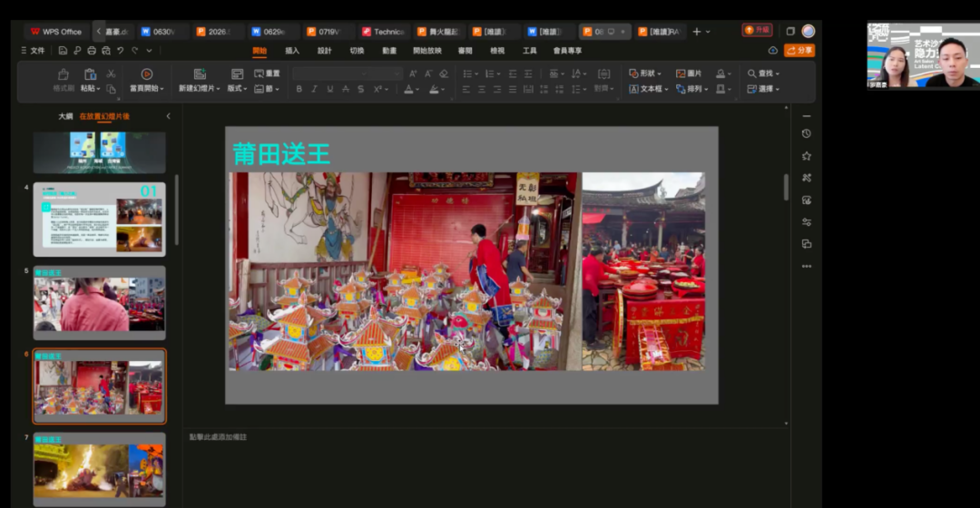Click the Reset (重置) slide button
Image resolution: width=980 pixels, height=508 pixels.
pos(267,73)
